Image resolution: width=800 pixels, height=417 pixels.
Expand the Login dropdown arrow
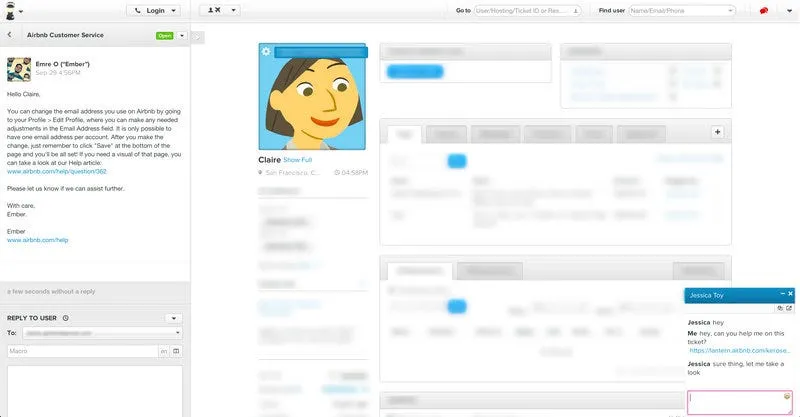tap(174, 10)
